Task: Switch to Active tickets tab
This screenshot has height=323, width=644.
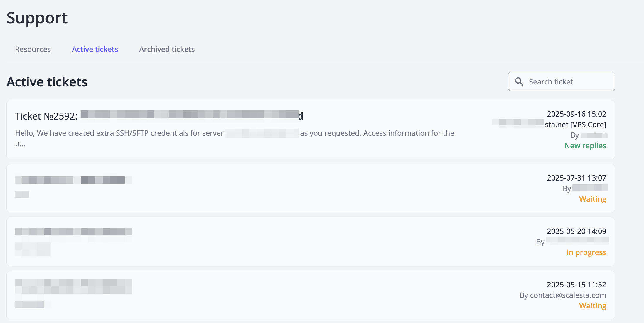Action: [95, 49]
